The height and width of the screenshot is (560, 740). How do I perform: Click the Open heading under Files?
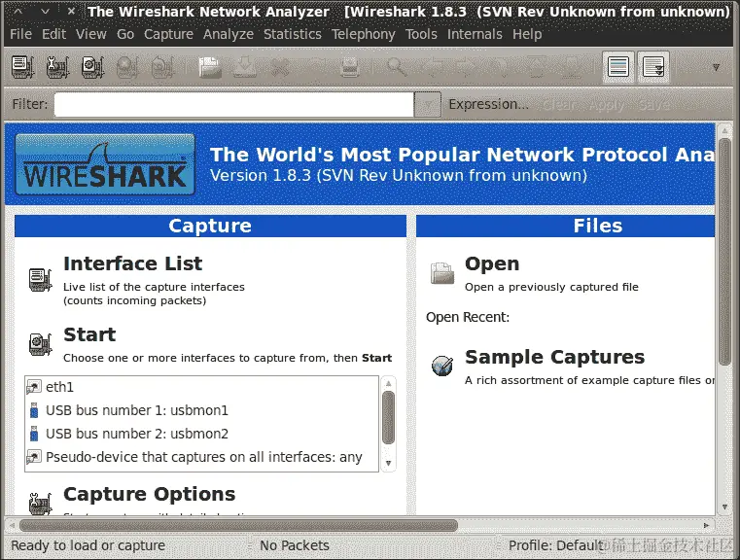pos(492,263)
